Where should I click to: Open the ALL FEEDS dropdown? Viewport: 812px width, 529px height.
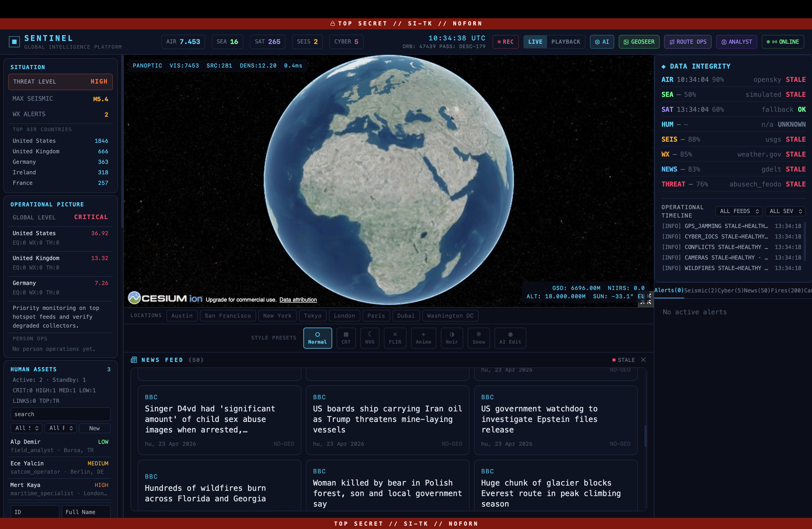click(x=739, y=211)
